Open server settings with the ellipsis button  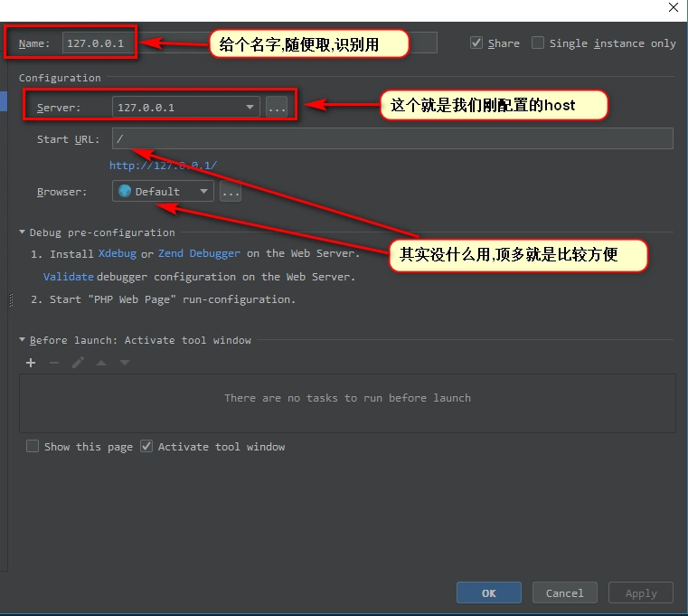tap(277, 108)
